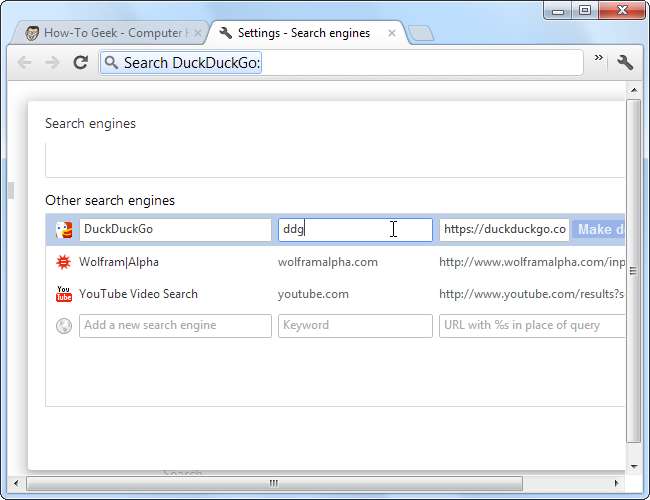This screenshot has height=500, width=650.
Task: Open a new tab
Action: click(421, 34)
